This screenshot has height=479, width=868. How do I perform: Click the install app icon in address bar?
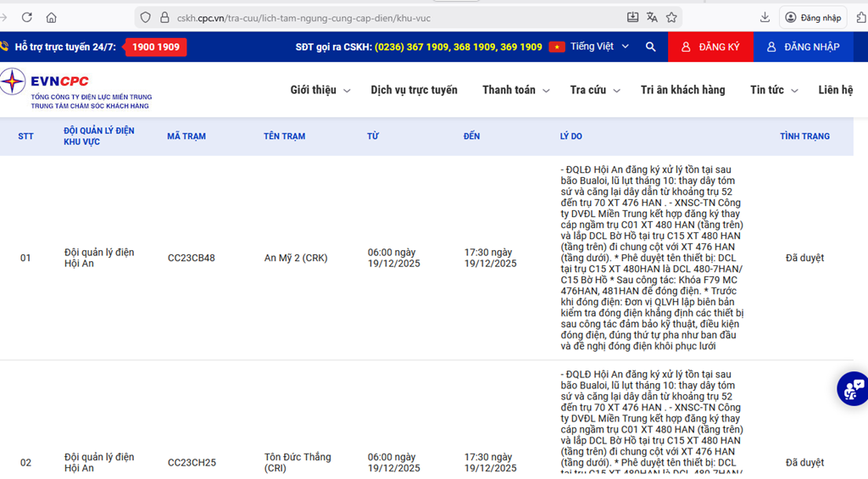tap(632, 18)
